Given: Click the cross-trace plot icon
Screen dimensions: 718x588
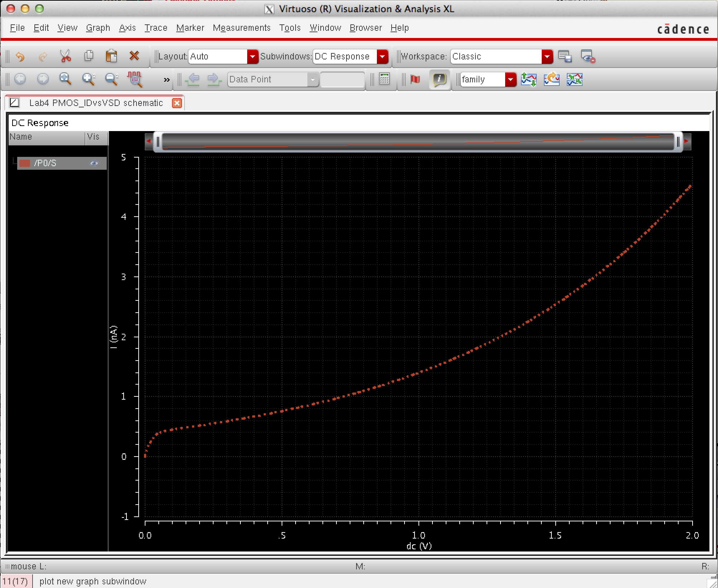Looking at the screenshot, I should pyautogui.click(x=575, y=79).
